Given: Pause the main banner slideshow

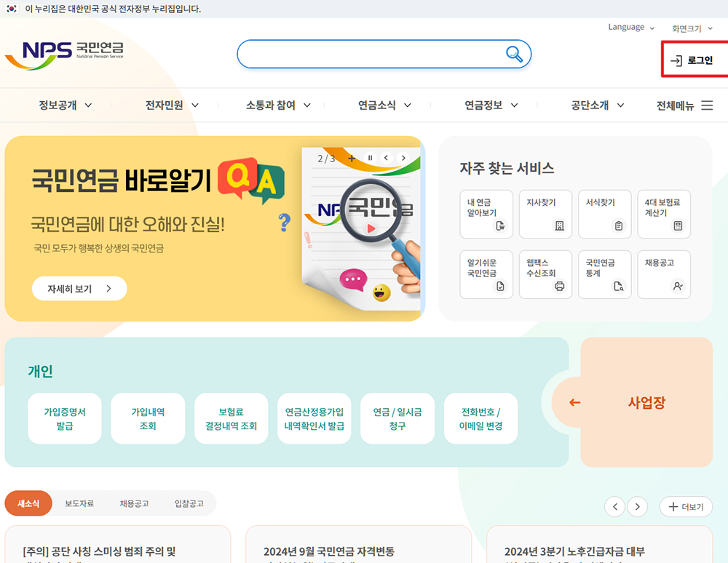Looking at the screenshot, I should (369, 157).
